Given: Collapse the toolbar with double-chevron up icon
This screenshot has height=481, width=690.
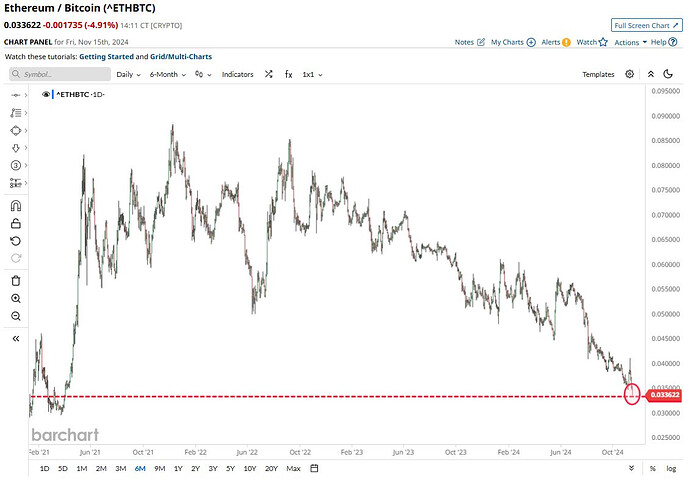Looking at the screenshot, I should 650,74.
